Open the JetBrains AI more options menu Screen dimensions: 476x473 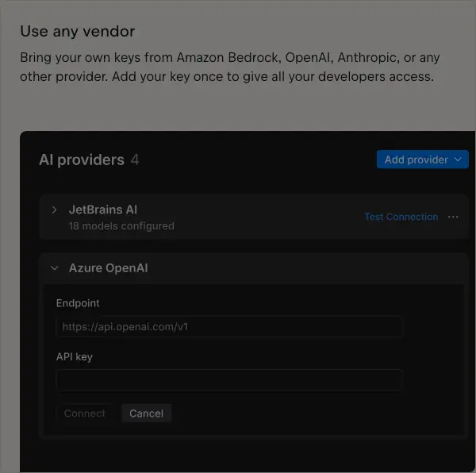click(453, 217)
